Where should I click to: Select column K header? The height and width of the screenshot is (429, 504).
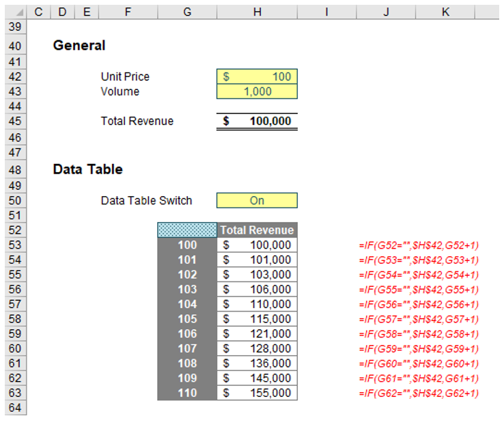[445, 12]
